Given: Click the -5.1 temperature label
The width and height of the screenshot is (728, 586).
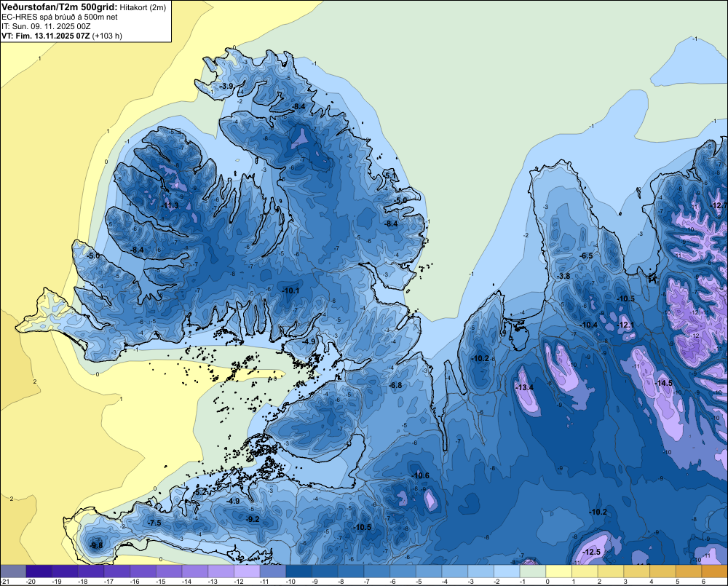Looking at the screenshot, I should tap(392, 175).
